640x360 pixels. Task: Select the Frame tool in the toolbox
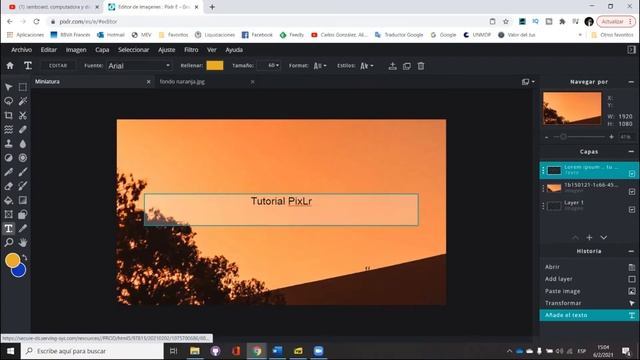[x=9, y=214]
